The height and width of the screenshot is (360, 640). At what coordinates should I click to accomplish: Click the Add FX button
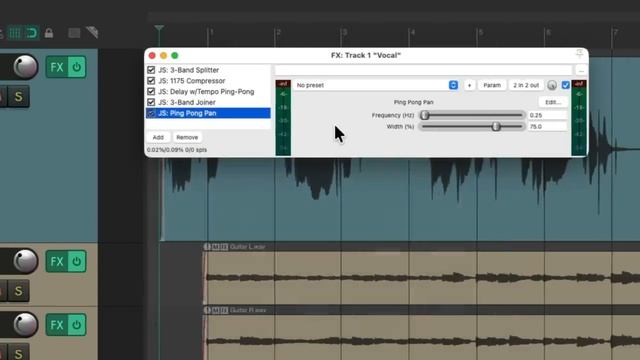[x=158, y=137]
